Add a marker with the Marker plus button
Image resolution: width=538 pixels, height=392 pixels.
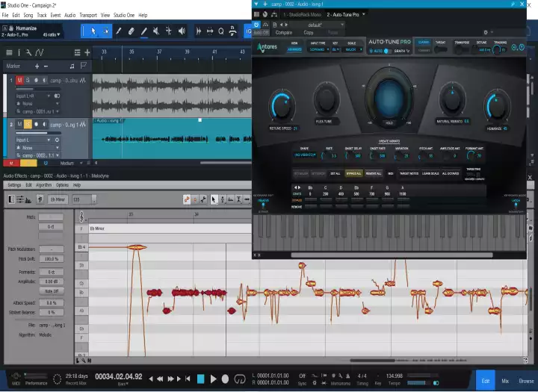point(37,66)
